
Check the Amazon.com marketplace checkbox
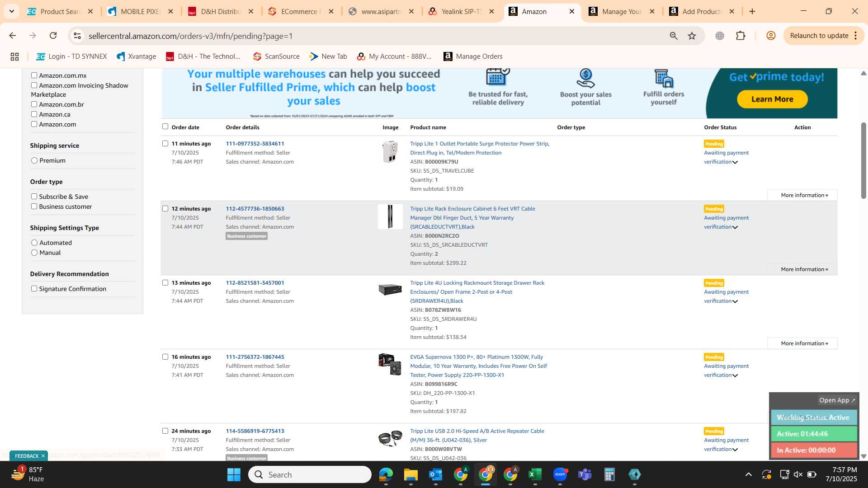pos(34,124)
